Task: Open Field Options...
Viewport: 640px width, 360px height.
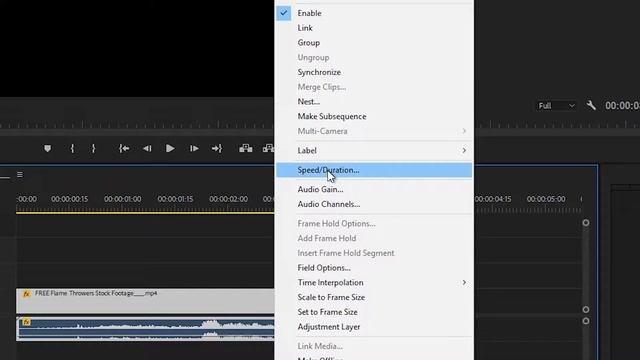Action: (374, 268)
